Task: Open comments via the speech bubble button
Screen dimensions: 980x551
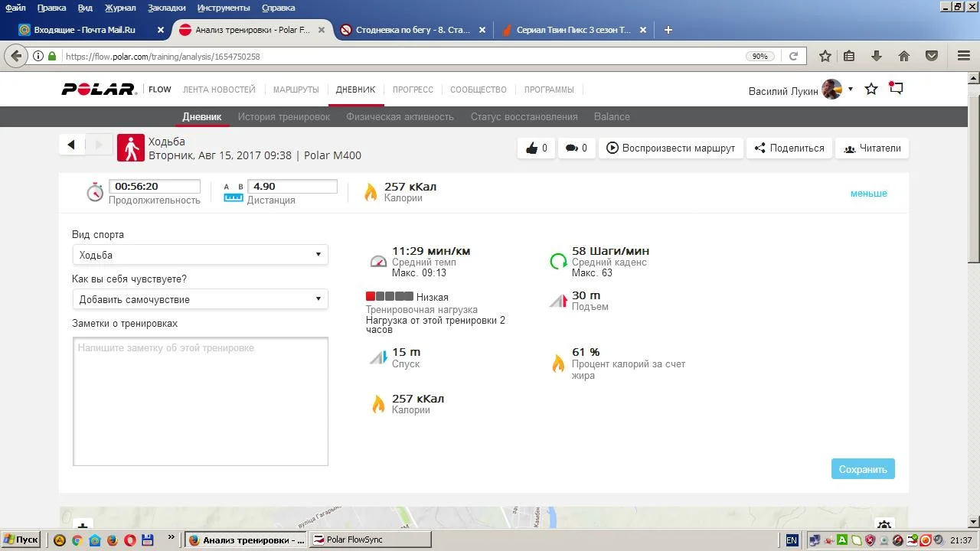Action: (x=577, y=148)
